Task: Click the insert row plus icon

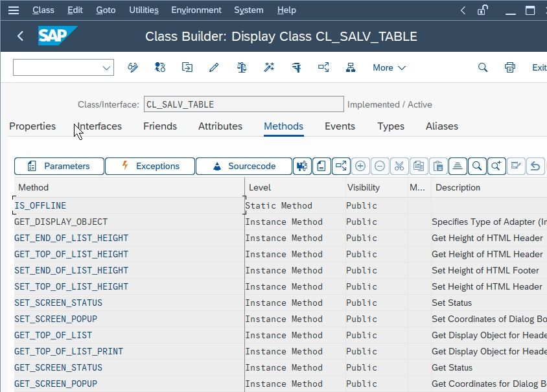Action: (360, 166)
